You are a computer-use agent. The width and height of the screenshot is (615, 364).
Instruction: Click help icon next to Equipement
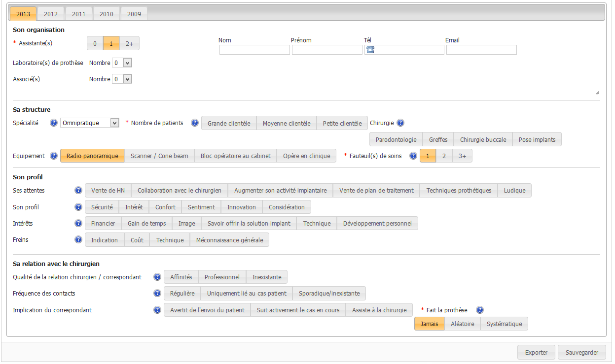coord(54,156)
